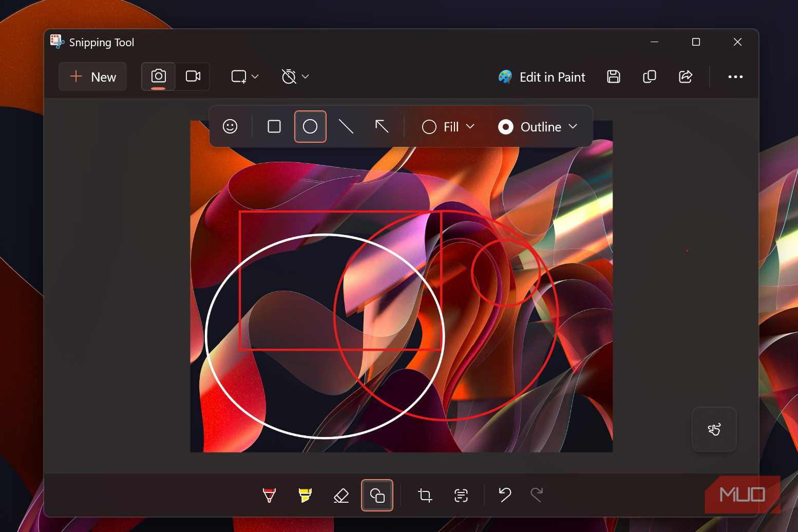Viewport: 798px width, 532px height.
Task: Close the Snipping Tool window
Action: (737, 42)
